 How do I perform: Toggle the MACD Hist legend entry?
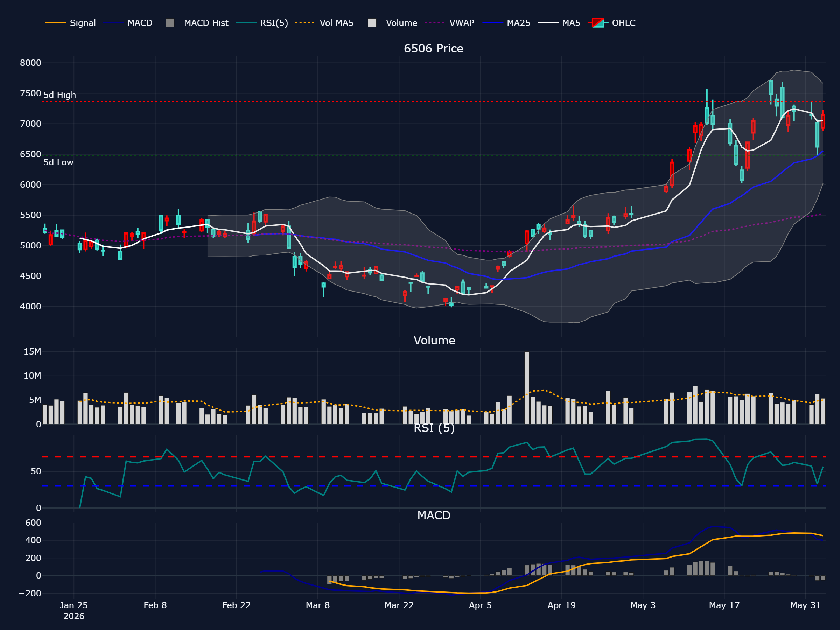[x=197, y=23]
